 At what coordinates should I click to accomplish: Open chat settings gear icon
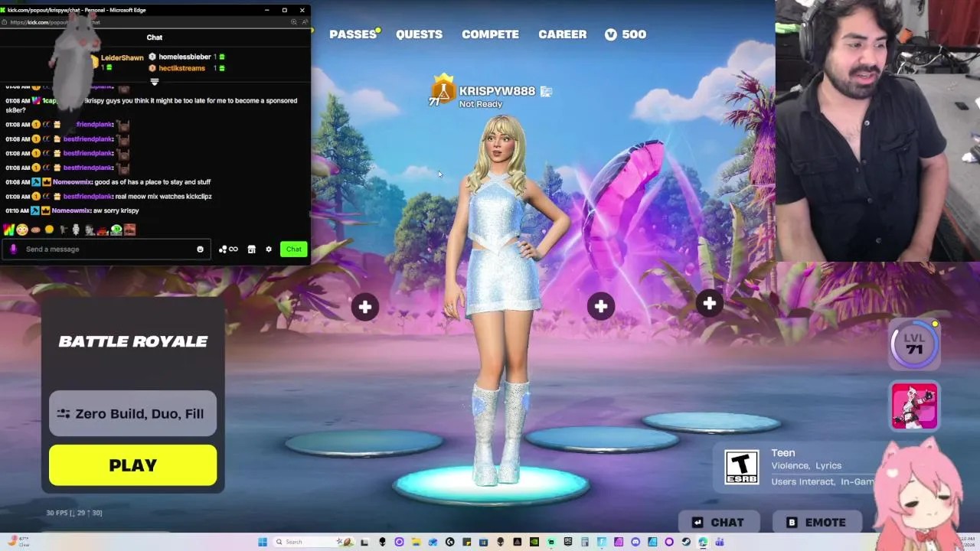pyautogui.click(x=269, y=249)
